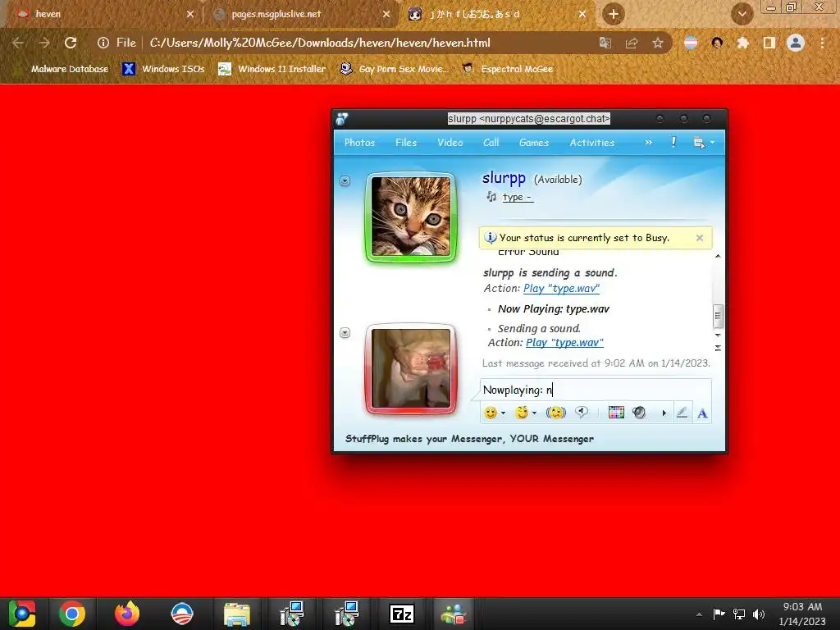
Task: Switch to the heven tab
Action: click(102, 14)
